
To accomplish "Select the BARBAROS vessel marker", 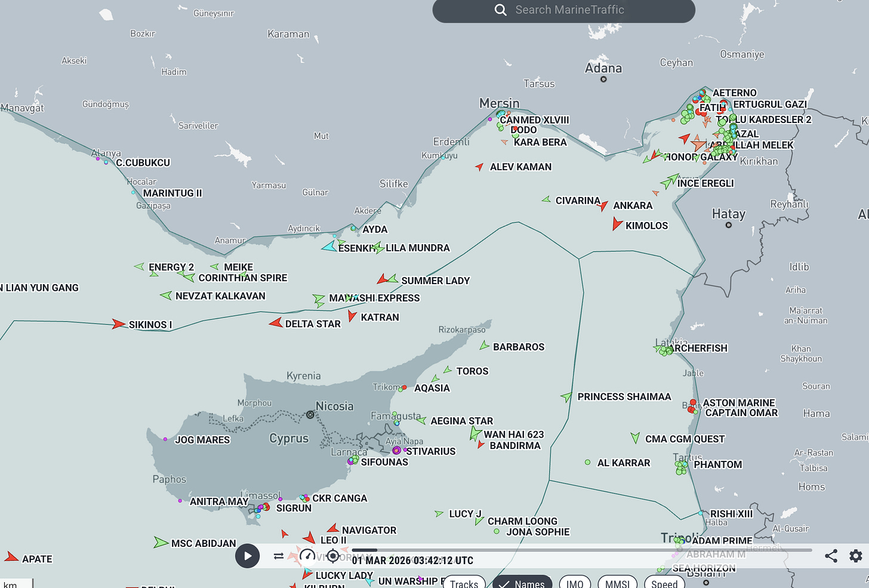I will coord(484,346).
